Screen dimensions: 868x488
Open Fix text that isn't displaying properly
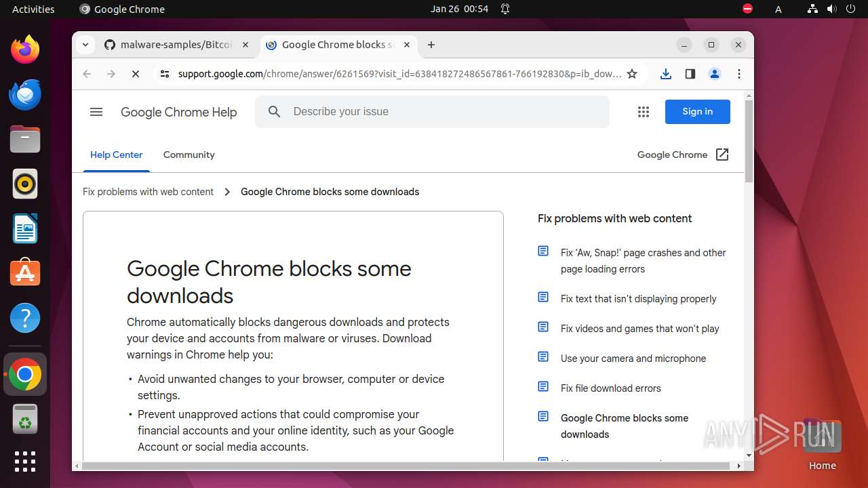(x=638, y=299)
